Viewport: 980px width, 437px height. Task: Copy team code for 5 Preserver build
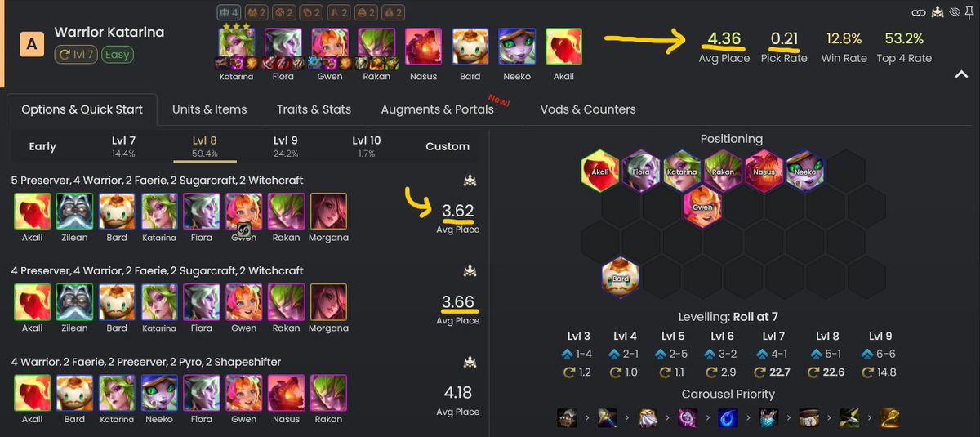tap(470, 181)
